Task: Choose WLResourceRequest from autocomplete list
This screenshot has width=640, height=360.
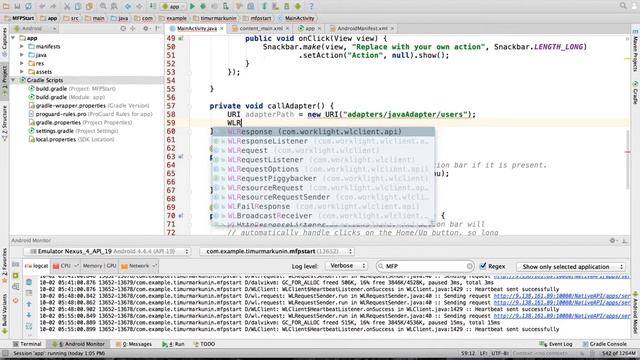Action: (324, 188)
